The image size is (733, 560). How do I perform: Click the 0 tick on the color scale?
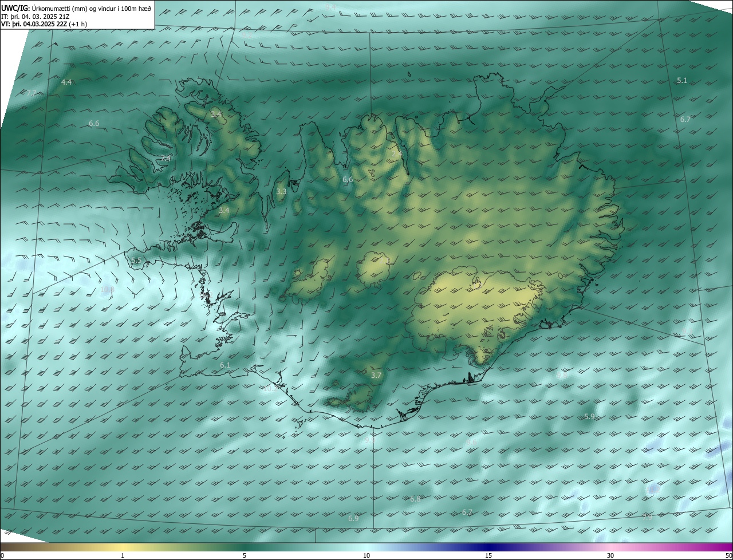[x=2, y=555]
